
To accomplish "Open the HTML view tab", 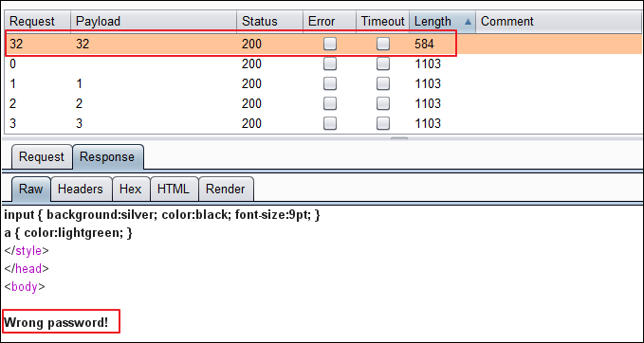I will (x=174, y=189).
